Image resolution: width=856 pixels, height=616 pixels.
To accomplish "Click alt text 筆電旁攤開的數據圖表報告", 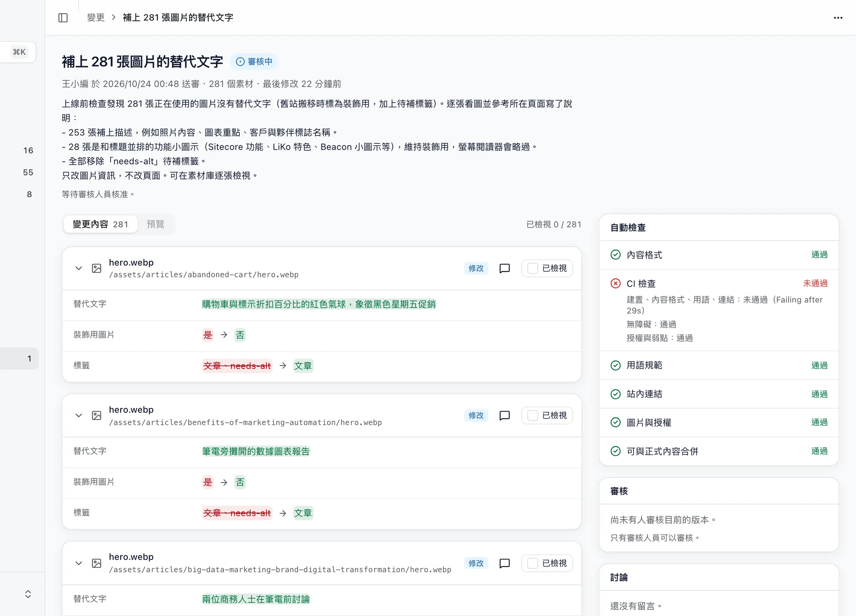I will [x=256, y=451].
